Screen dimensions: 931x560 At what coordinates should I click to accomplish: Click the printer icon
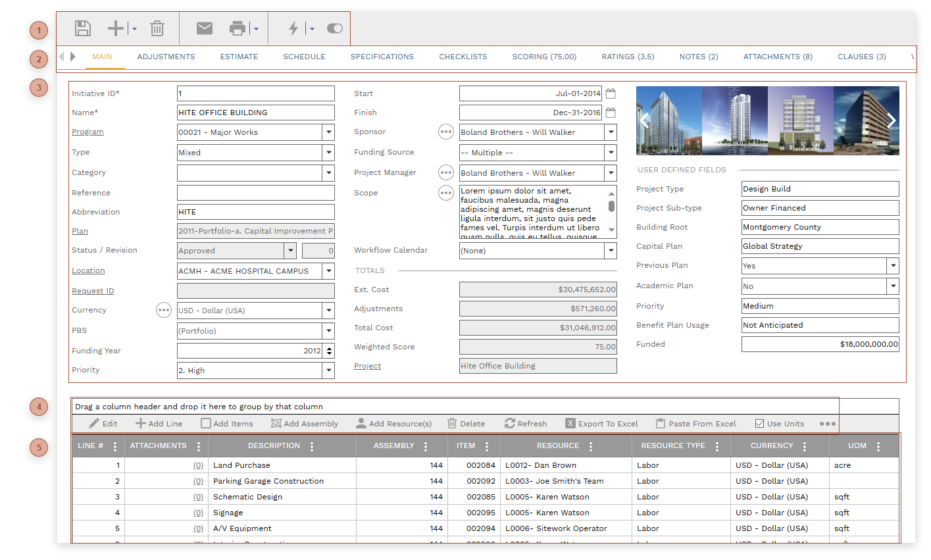[x=237, y=28]
